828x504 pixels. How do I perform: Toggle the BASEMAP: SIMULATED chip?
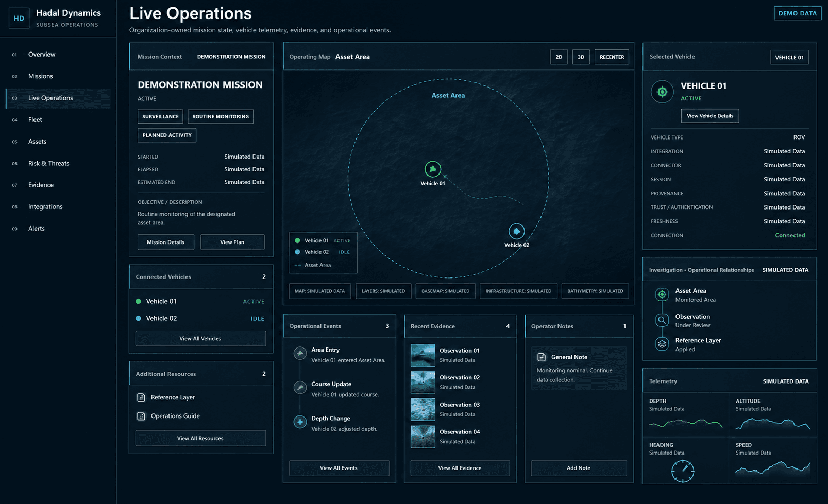446,291
